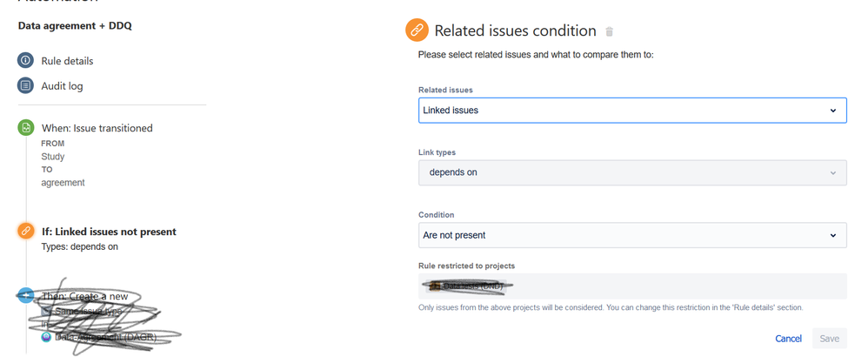This screenshot has height=357, width=868.
Task: Click the Cancel link
Action: click(x=788, y=338)
